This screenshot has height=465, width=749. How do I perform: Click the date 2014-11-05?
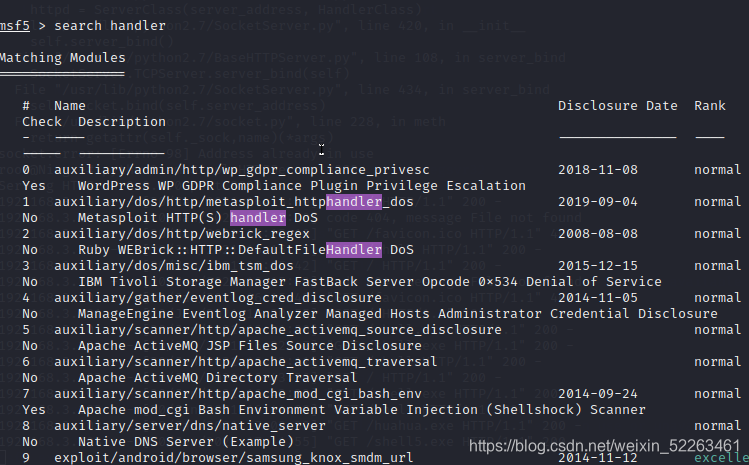click(x=598, y=298)
